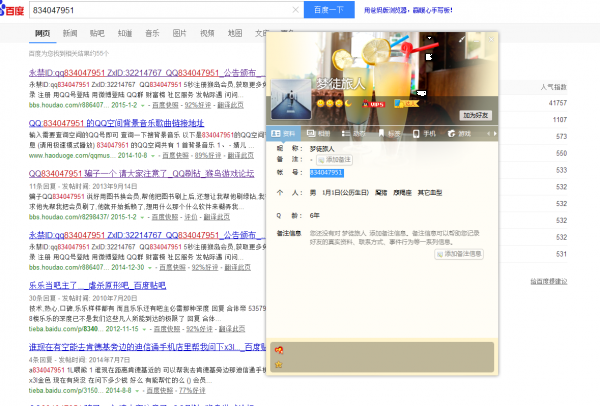The width and height of the screenshot is (600, 406).
Task: Click the 添加备注 button
Action: pos(334,160)
